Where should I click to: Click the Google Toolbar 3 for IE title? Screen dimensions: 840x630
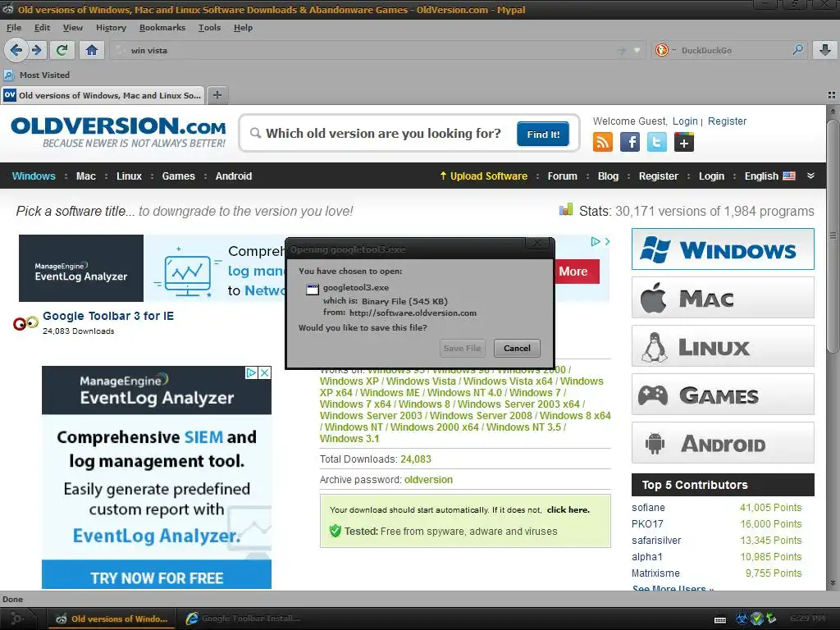108,316
